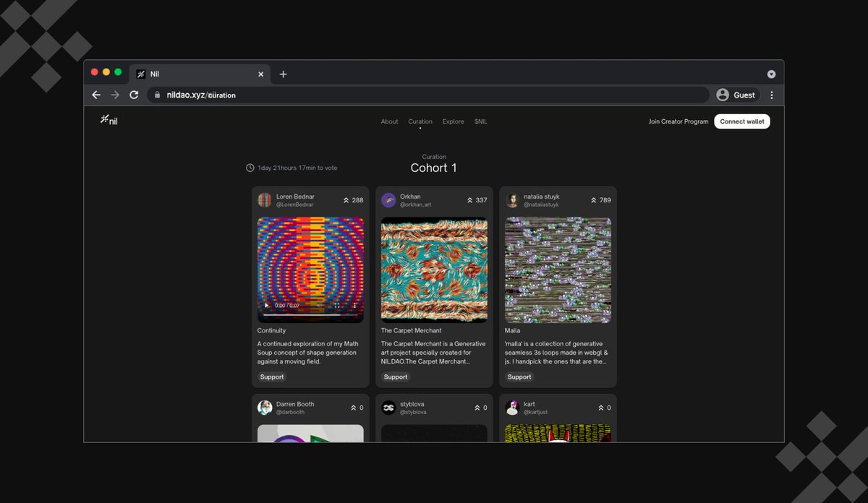Click Join Creator Program link
The image size is (868, 503).
click(x=678, y=121)
